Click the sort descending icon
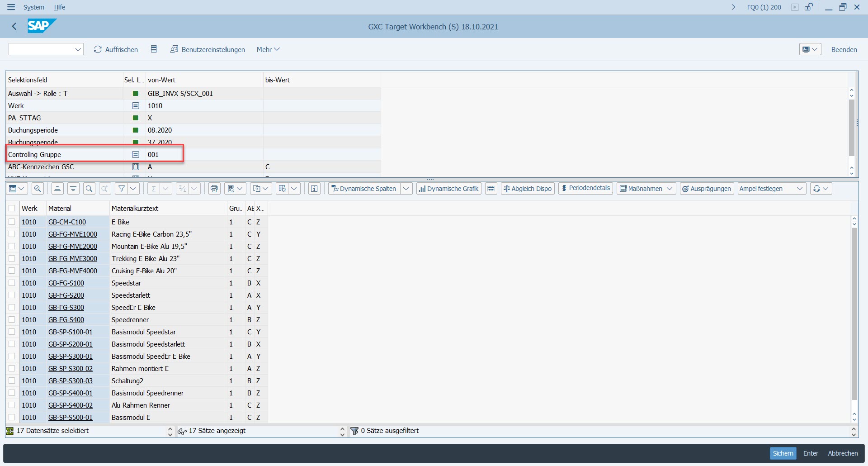 73,189
